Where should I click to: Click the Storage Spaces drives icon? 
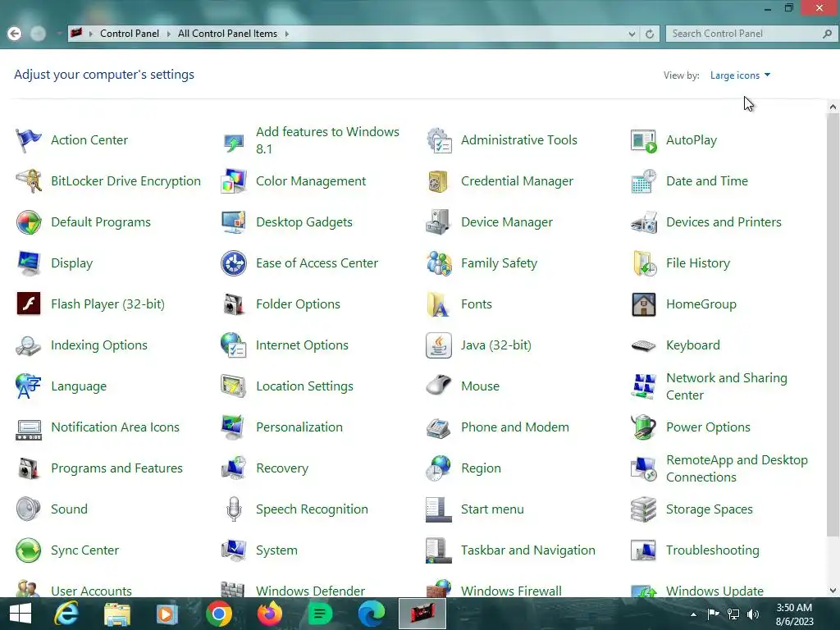644,509
